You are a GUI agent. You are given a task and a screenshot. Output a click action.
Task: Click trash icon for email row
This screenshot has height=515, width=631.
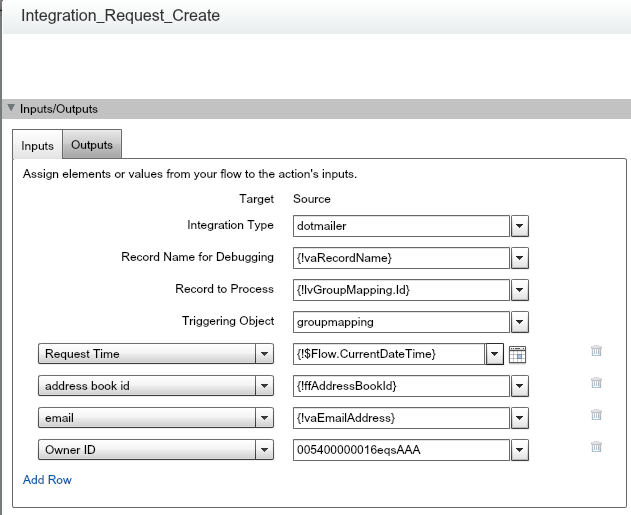click(596, 415)
